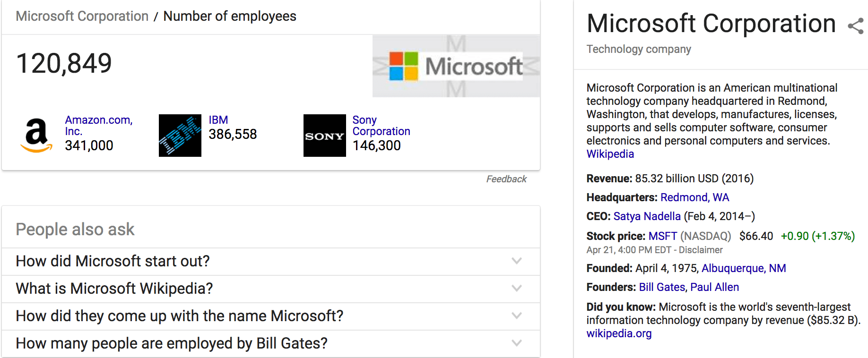
Task: Expand "How did Microsoft start out?" question
Action: point(517,261)
